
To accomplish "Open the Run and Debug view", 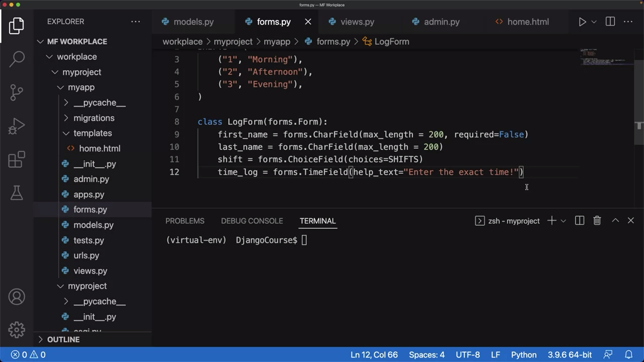I will [17, 126].
